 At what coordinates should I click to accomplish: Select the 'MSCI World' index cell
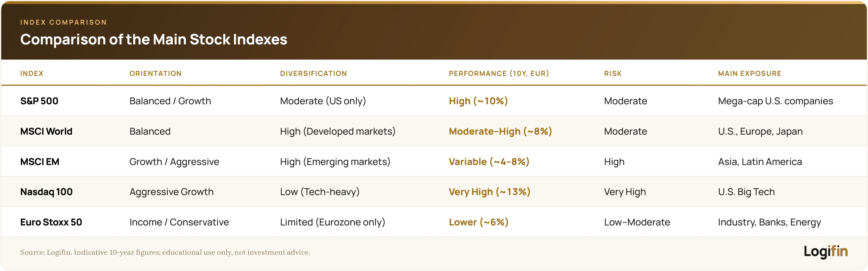(46, 131)
